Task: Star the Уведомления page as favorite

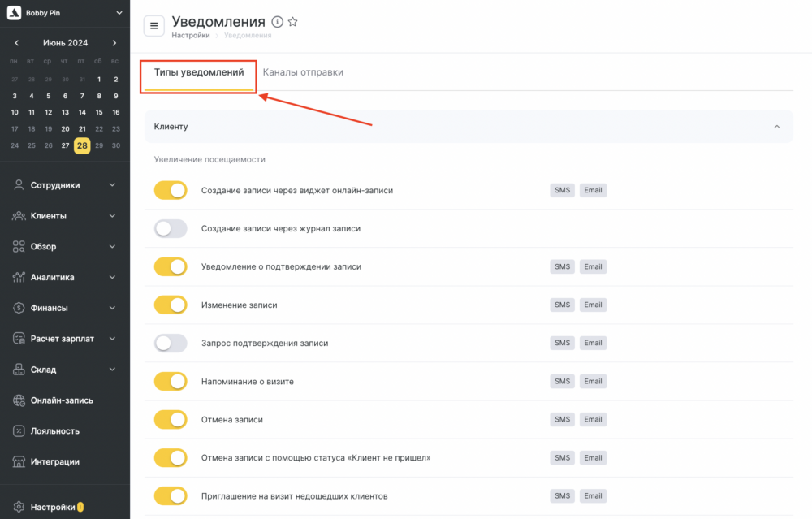Action: coord(293,22)
